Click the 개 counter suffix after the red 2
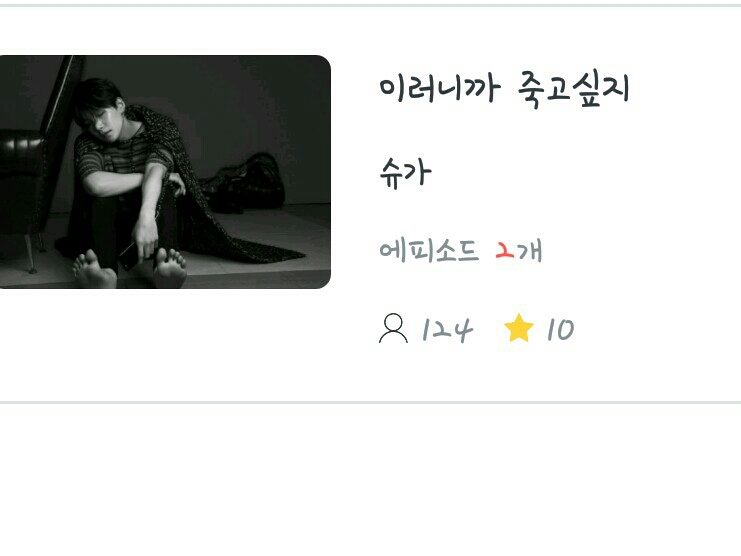Screen dimensions: 741x556 pyautogui.click(x=529, y=251)
